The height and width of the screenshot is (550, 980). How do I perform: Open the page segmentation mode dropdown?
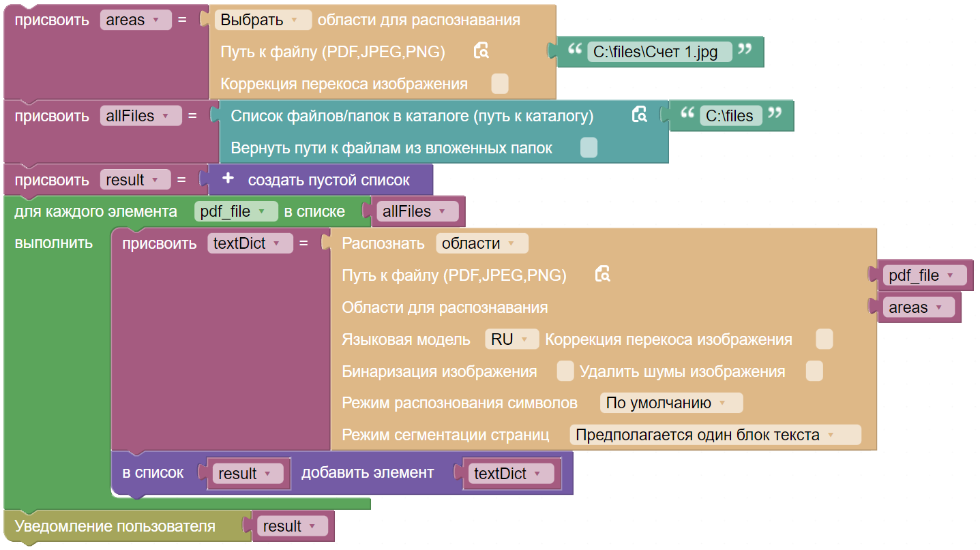pyautogui.click(x=713, y=434)
